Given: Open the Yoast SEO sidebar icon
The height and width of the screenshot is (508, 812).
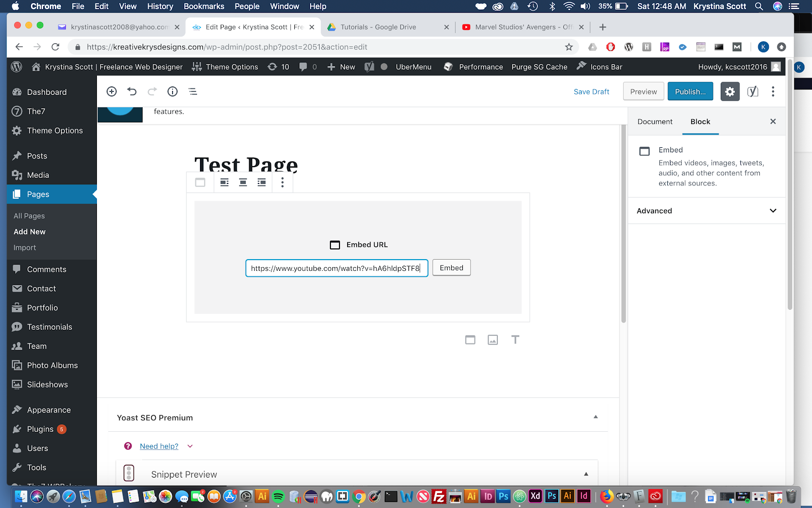Looking at the screenshot, I should 753,91.
